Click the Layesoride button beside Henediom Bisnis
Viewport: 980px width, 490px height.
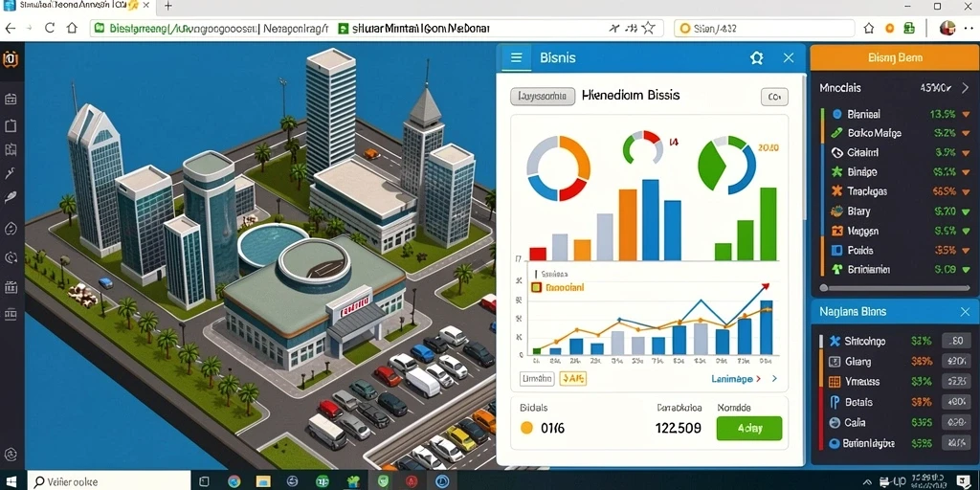543,97
